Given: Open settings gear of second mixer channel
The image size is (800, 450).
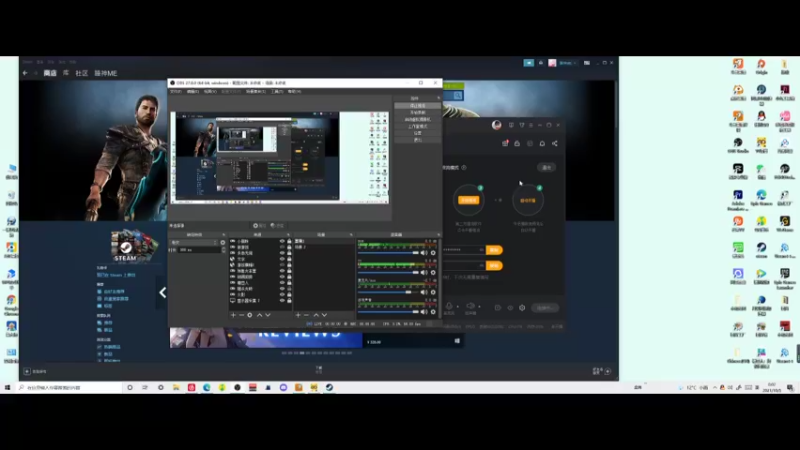Looking at the screenshot, I should tap(433, 272).
